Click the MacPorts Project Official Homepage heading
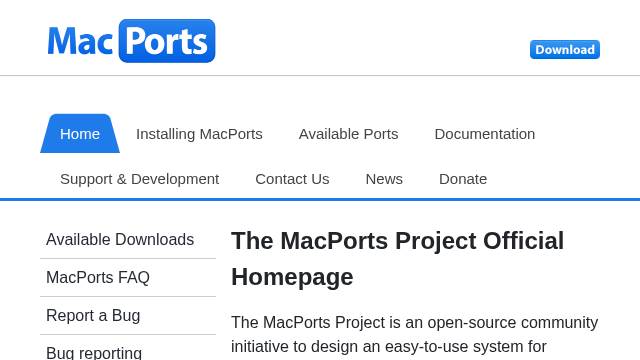 pos(398,258)
